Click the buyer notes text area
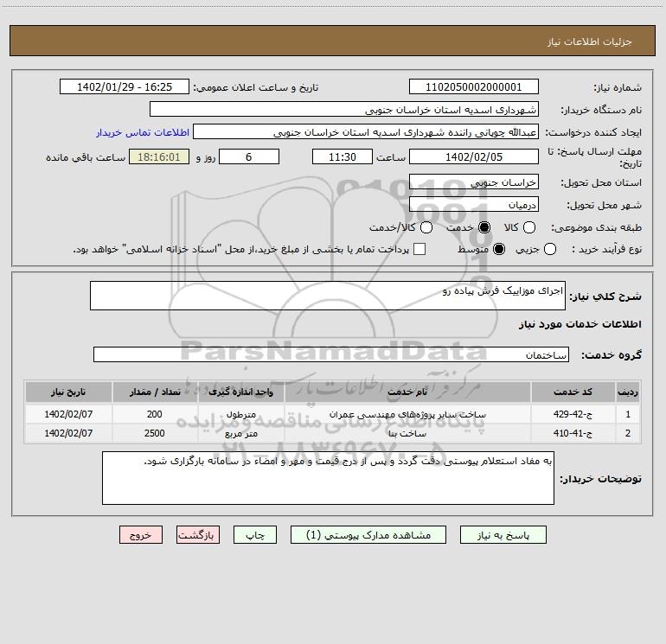 (x=328, y=478)
